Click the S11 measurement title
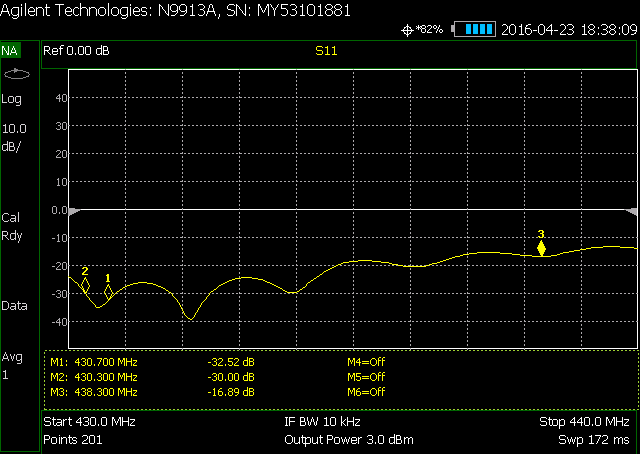Image resolution: width=640 pixels, height=454 pixels. click(x=326, y=49)
